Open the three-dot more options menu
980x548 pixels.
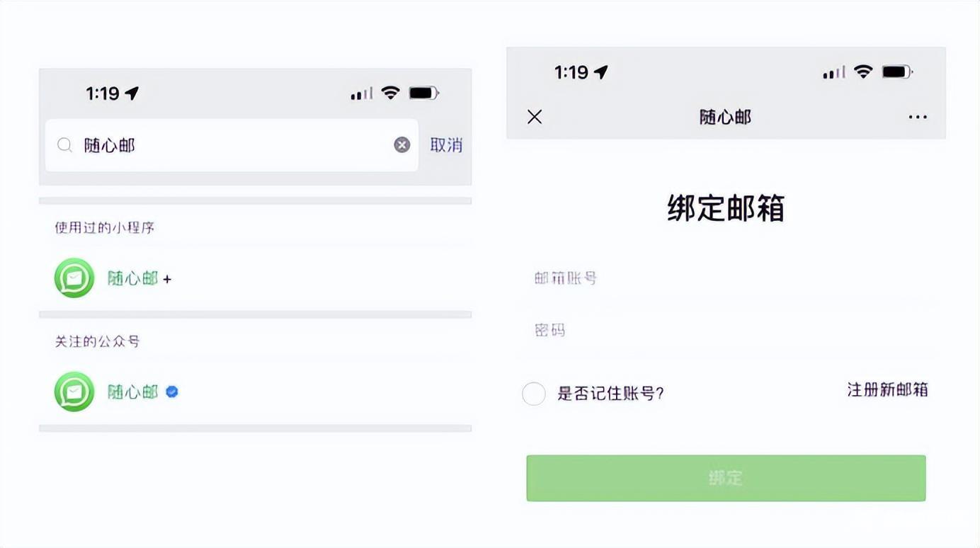[x=918, y=117]
